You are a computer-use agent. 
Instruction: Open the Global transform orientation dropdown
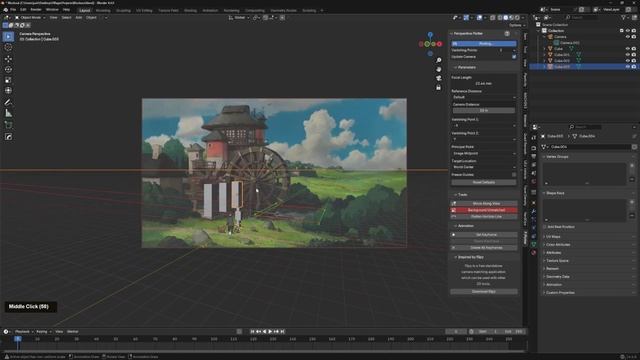[x=239, y=18]
